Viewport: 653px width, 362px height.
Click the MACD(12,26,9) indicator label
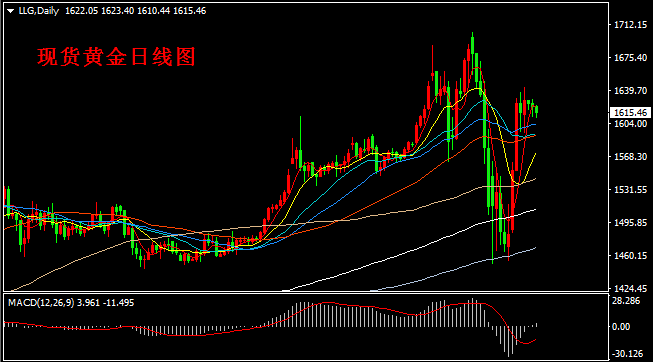[41, 303]
